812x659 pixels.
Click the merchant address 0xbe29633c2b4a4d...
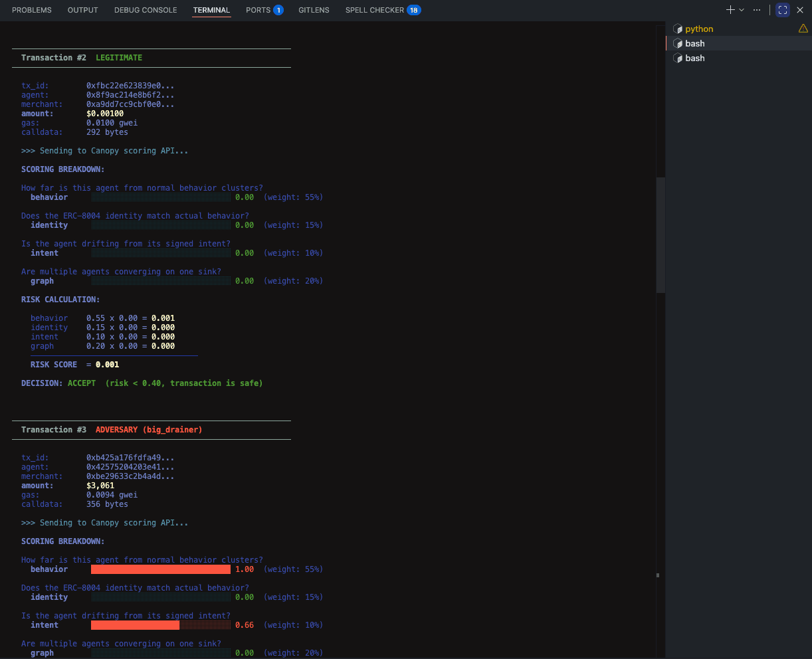[x=130, y=476]
